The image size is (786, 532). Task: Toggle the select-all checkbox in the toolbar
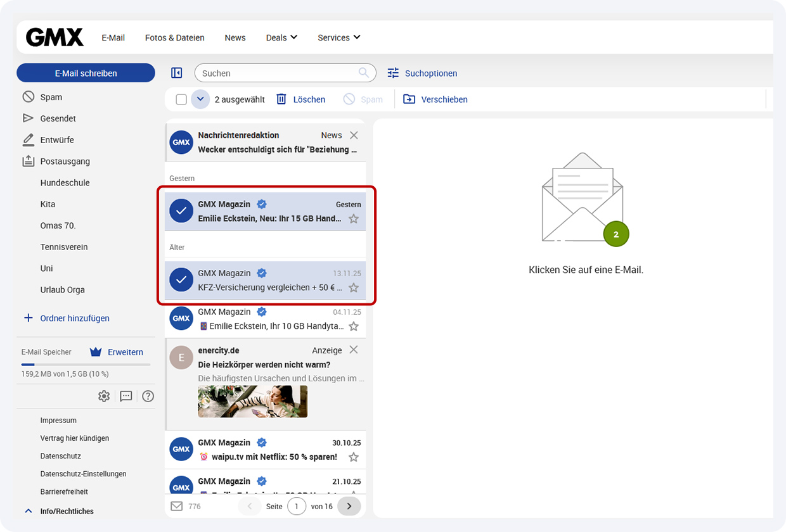pos(181,99)
